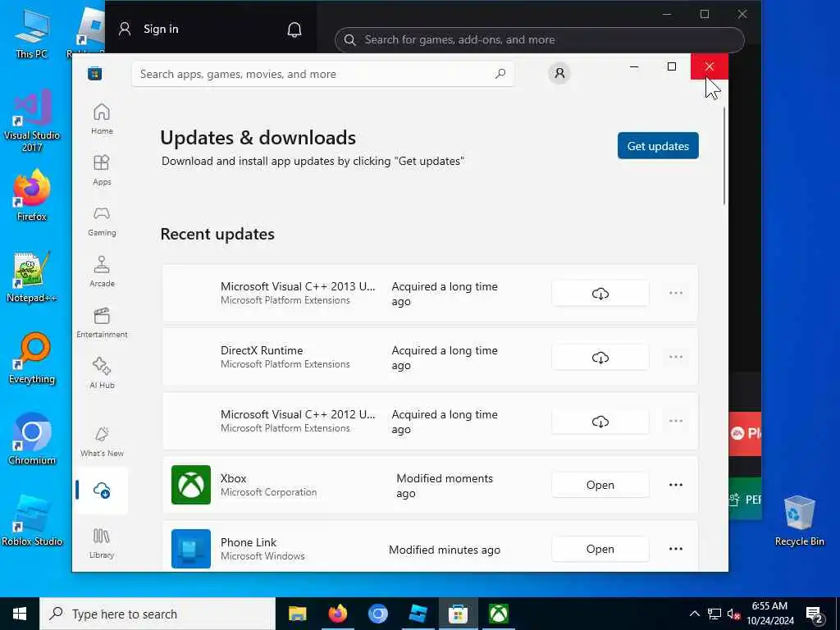Click the 'Modified minutes ago' text
The image size is (840, 630).
[x=444, y=550]
